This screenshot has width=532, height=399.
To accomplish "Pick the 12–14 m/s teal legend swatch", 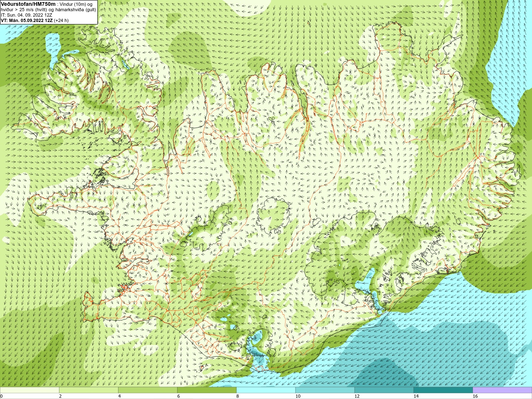I will tap(384, 390).
